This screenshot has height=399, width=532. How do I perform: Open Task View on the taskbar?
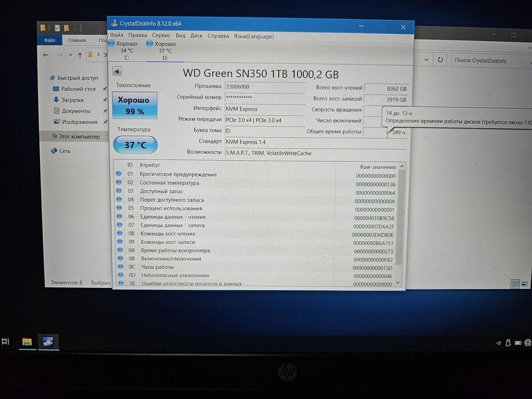click(6, 341)
